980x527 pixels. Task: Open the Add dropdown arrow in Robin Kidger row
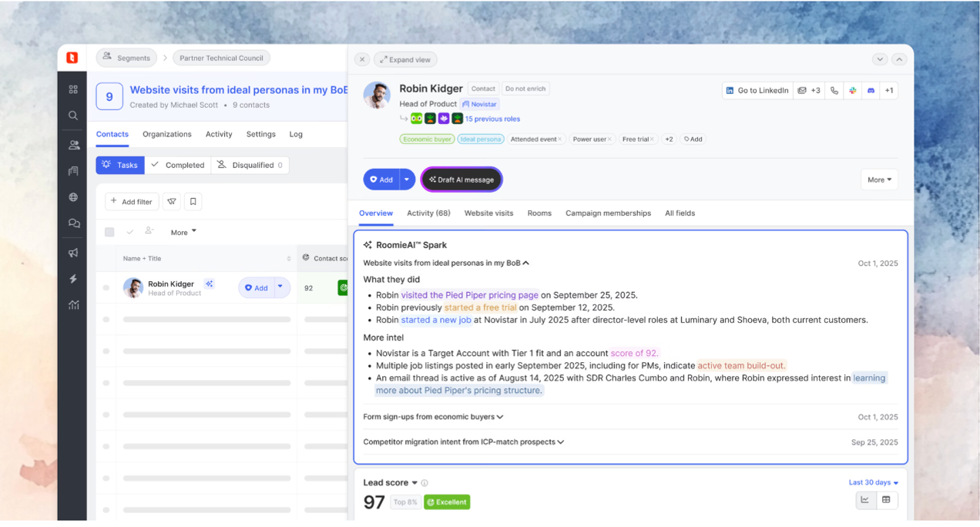[x=280, y=287]
